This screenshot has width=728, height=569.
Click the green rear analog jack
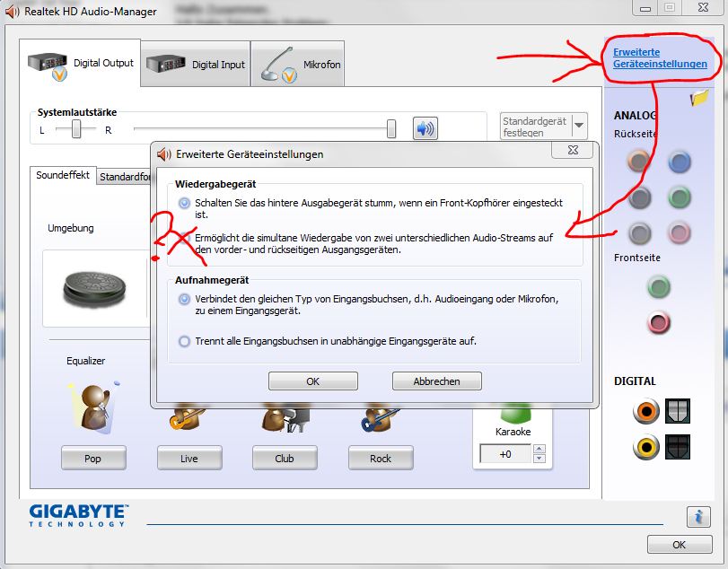coord(680,197)
